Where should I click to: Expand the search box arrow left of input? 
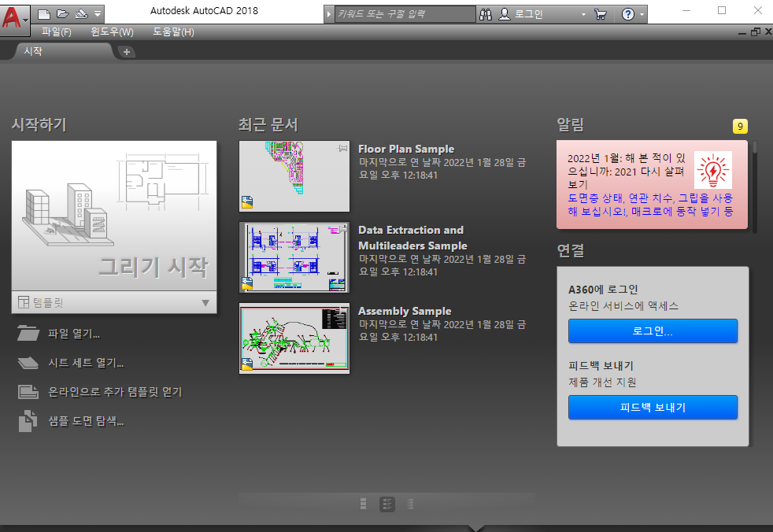329,14
